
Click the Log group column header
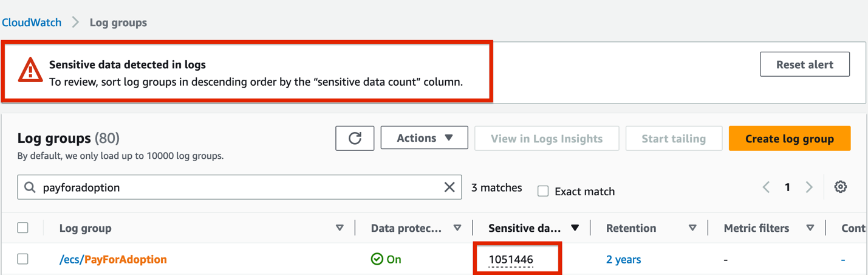click(x=85, y=228)
